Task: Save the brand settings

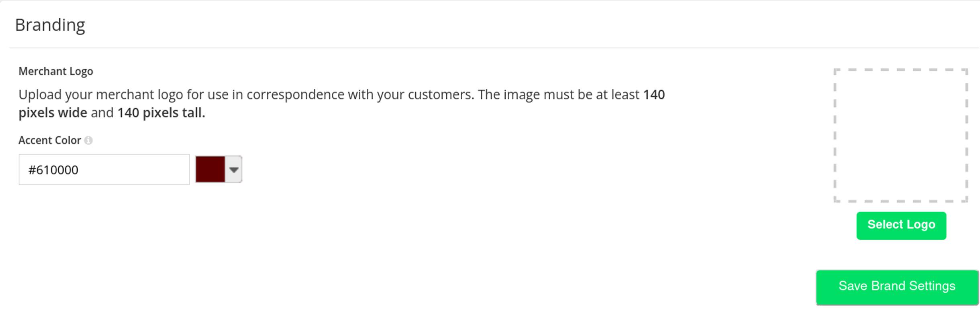Action: point(897,287)
